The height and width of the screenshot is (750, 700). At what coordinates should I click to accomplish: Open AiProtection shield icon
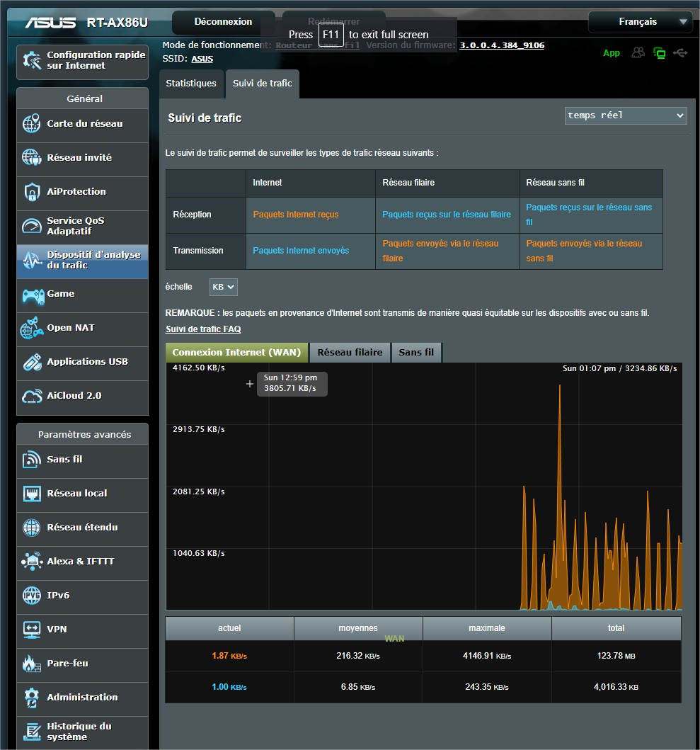tap(32, 192)
